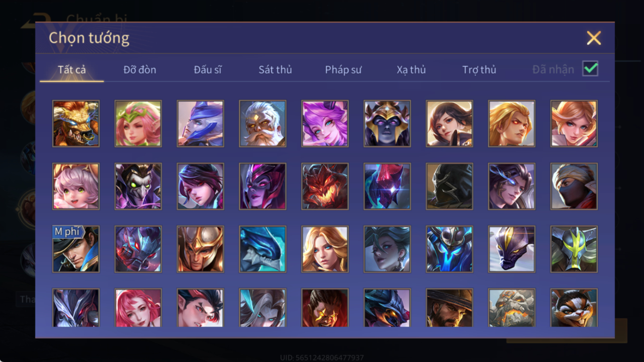Toggle the 'Đã nhận' checkbox

590,69
